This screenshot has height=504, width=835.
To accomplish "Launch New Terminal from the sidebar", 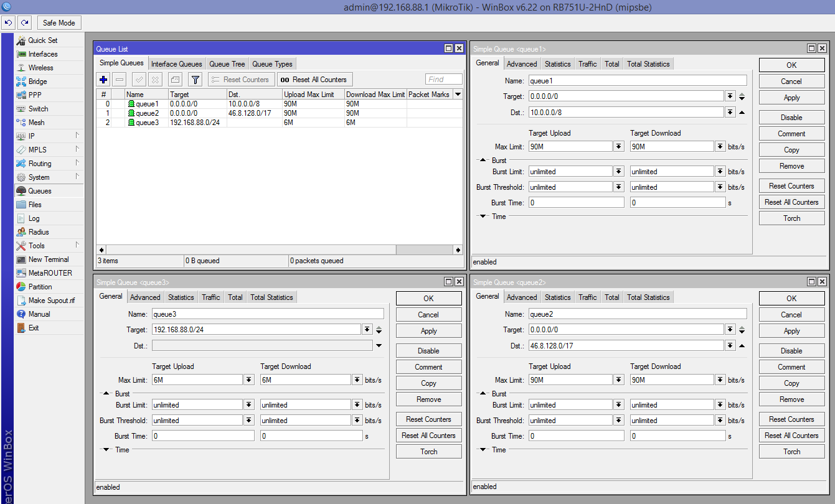I will tap(49, 259).
